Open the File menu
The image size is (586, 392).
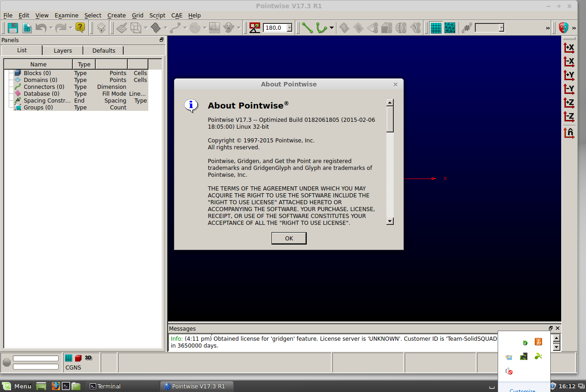tap(8, 15)
